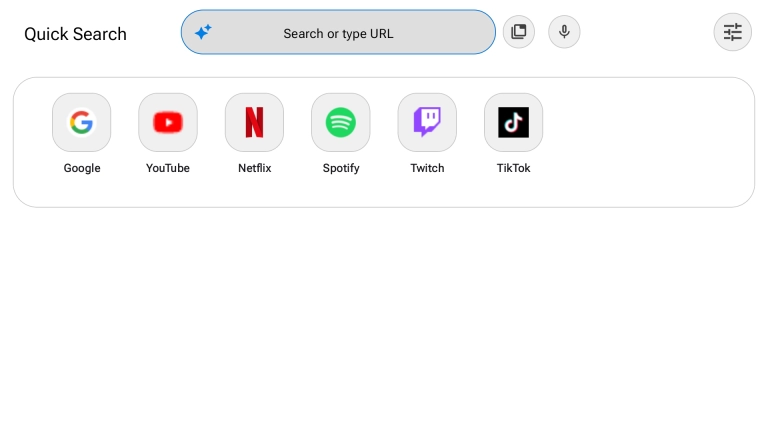Open the Netflix shortcut icon
Viewport: 768px width, 432px height.
(x=254, y=122)
